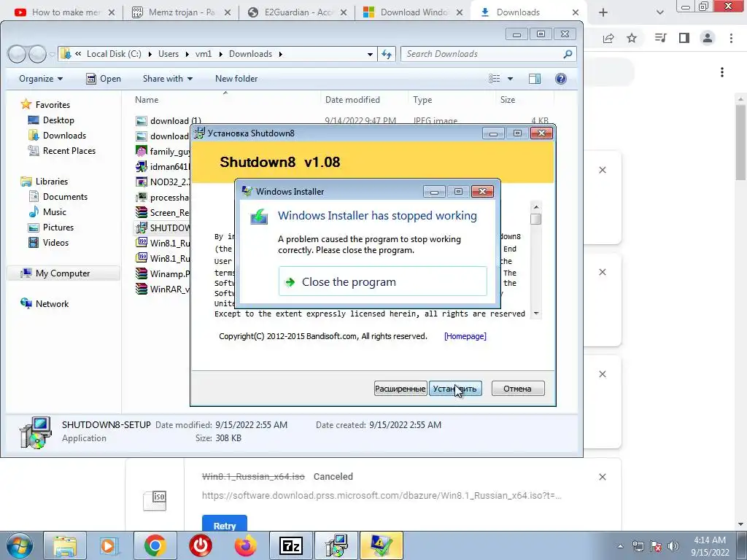Bookmark the page with the star icon
Screen dimensions: 747x560
click(632, 38)
